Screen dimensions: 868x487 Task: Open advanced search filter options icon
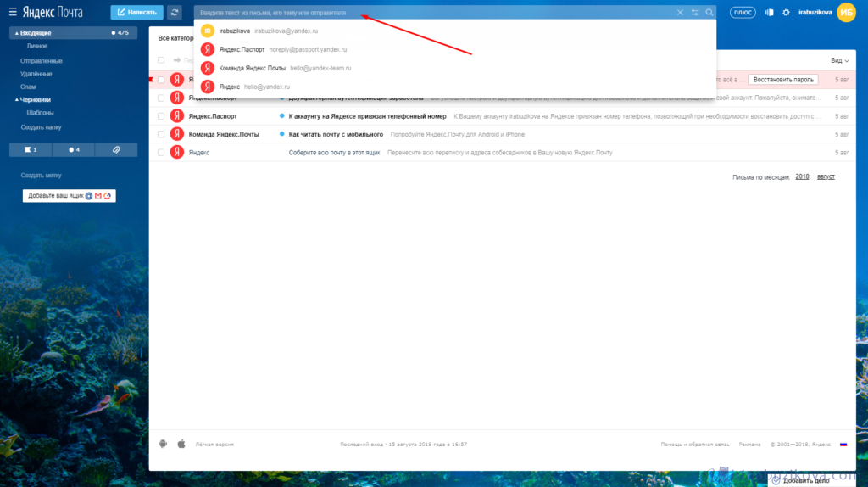695,13
